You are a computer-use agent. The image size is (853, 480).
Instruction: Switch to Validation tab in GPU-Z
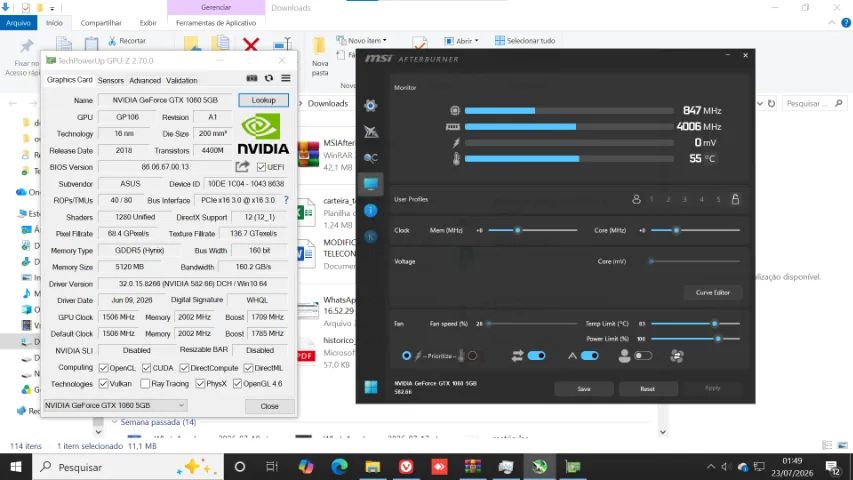(182, 81)
